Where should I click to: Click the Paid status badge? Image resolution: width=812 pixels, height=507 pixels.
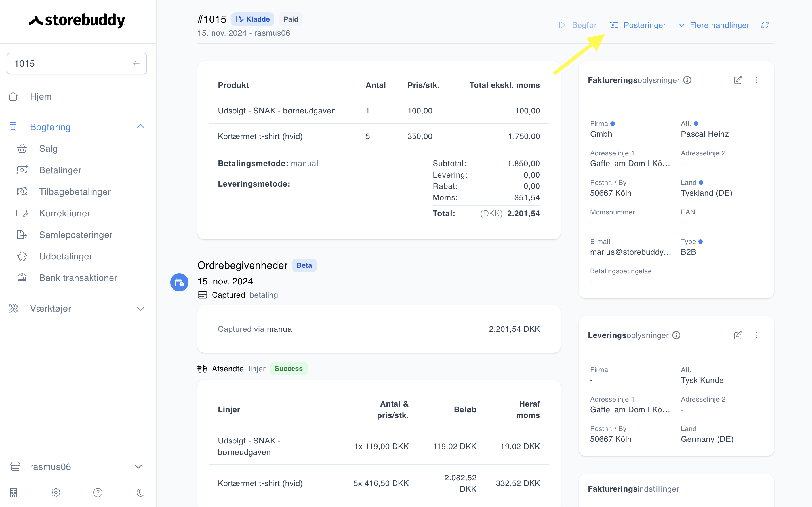pyautogui.click(x=291, y=19)
